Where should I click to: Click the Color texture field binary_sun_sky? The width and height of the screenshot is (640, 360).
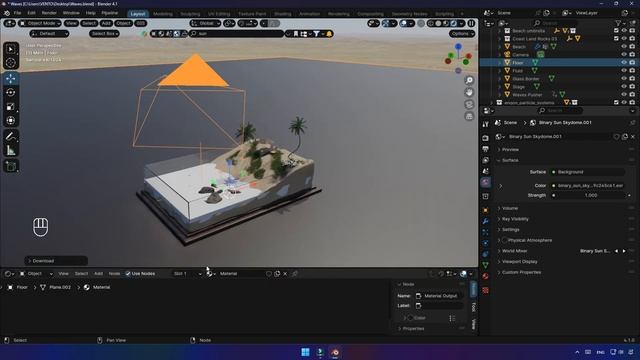pos(587,185)
